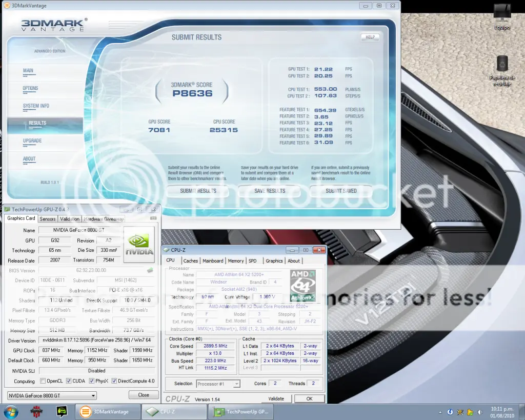Click the SUBMIT RESULTS button

tap(198, 191)
